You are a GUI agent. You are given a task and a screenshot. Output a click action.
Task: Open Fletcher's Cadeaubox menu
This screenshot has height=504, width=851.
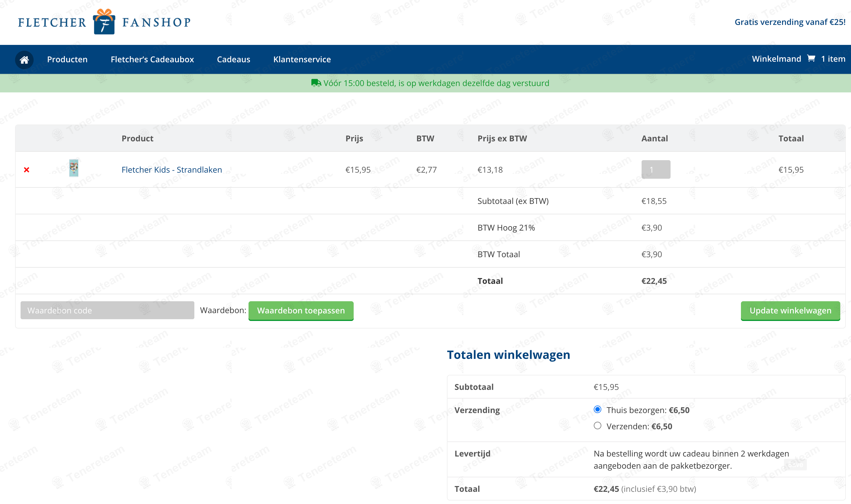[x=152, y=59]
